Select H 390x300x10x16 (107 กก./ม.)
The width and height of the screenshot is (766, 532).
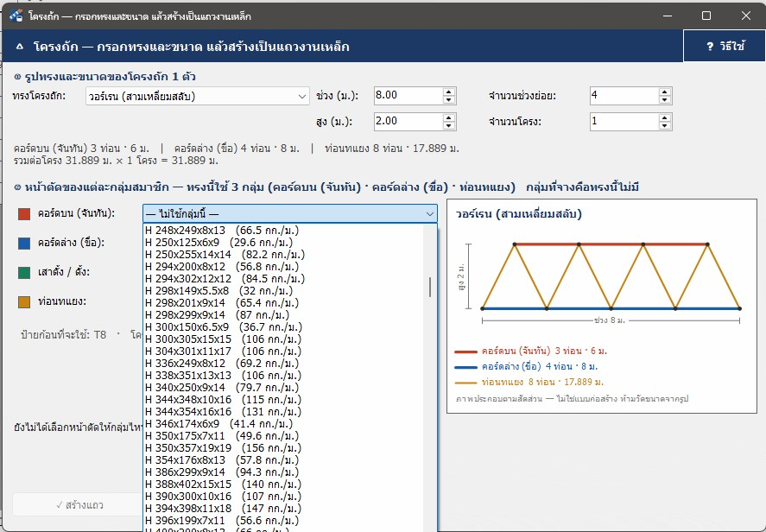tap(283, 497)
